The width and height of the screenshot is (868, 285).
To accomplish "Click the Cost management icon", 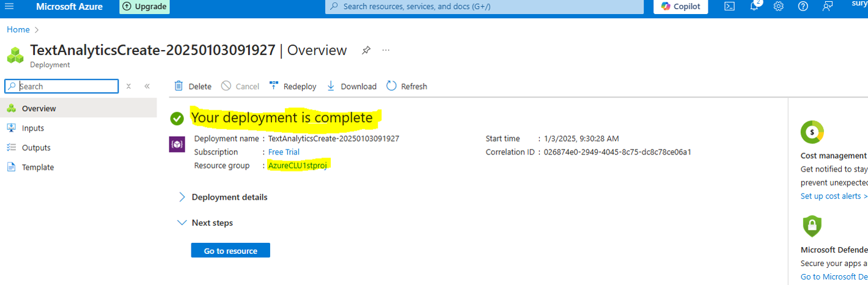I will 812,132.
